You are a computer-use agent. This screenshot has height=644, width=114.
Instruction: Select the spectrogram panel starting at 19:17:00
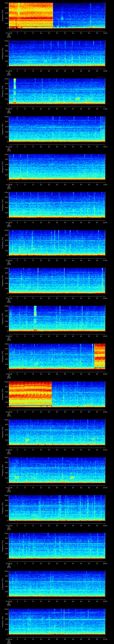pos(57,129)
